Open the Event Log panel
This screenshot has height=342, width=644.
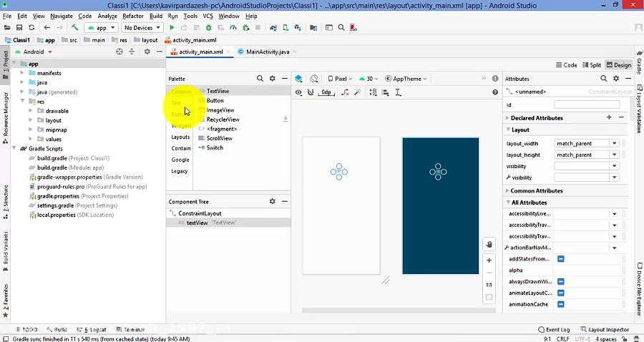[554, 330]
